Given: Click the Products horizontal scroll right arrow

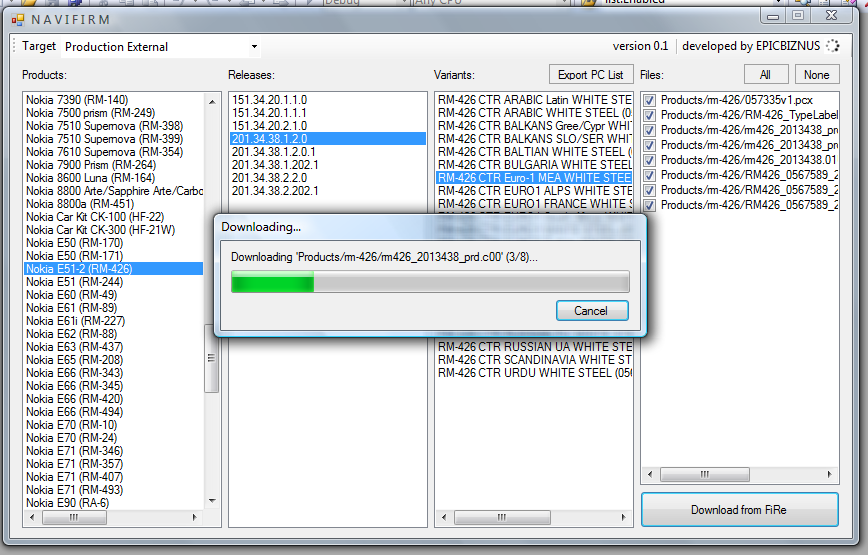Looking at the screenshot, I should 194,517.
